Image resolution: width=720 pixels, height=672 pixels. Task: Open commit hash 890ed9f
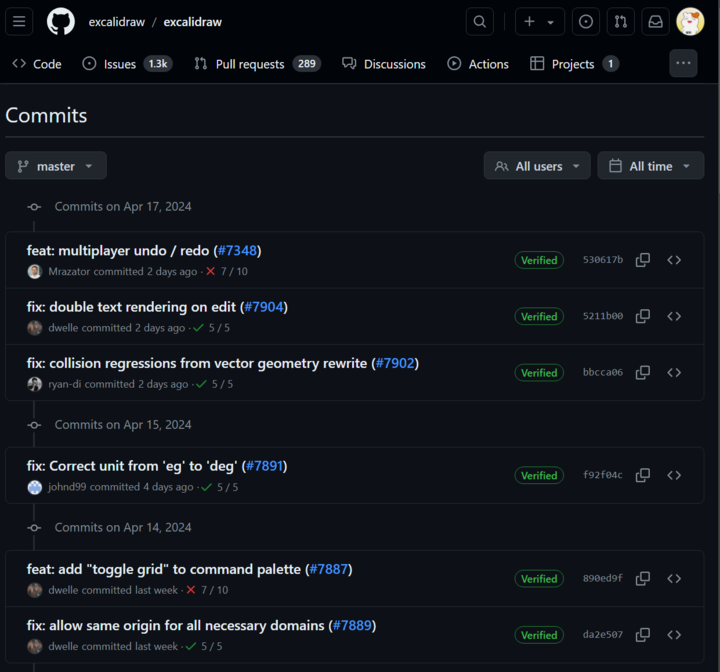pos(603,578)
